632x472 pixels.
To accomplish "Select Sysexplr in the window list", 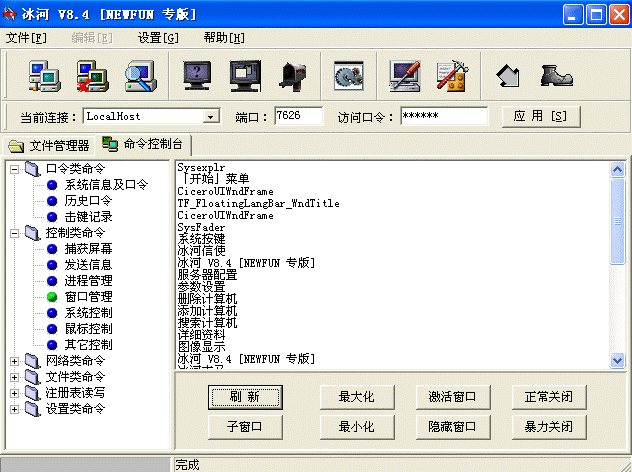I will pos(201,167).
